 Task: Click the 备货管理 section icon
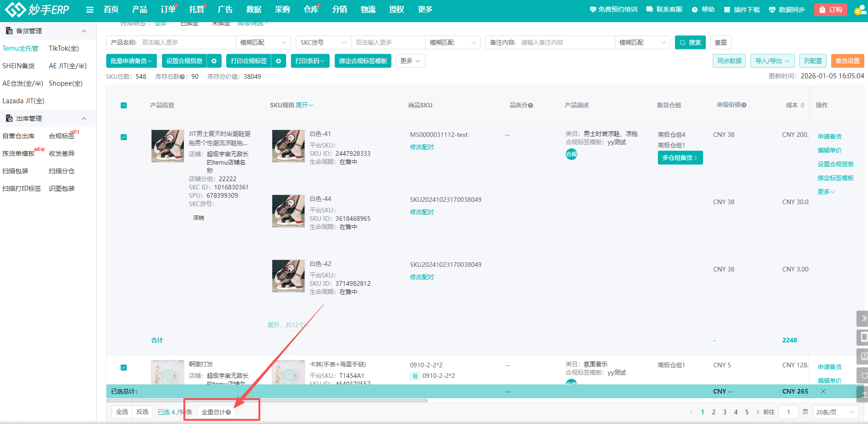pos(9,31)
